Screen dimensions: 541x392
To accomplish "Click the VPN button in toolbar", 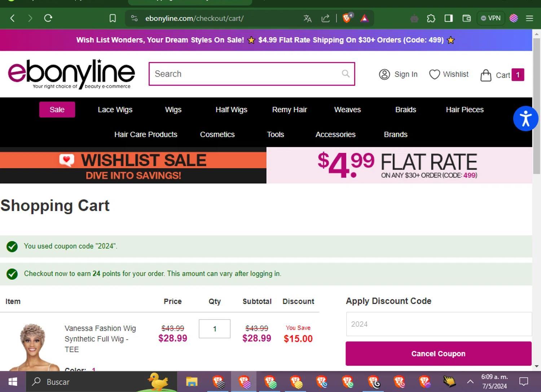I will tap(491, 18).
